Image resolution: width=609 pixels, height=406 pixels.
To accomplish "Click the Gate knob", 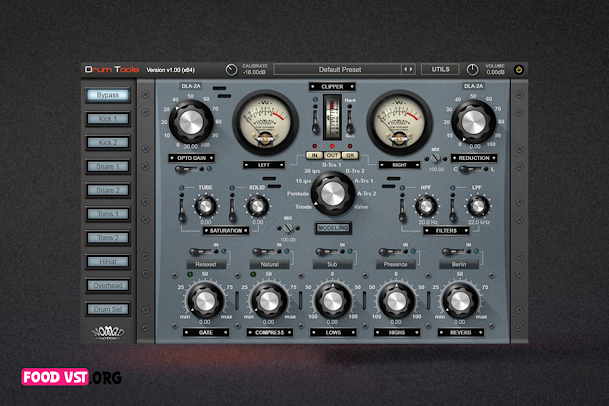I will pyautogui.click(x=205, y=300).
